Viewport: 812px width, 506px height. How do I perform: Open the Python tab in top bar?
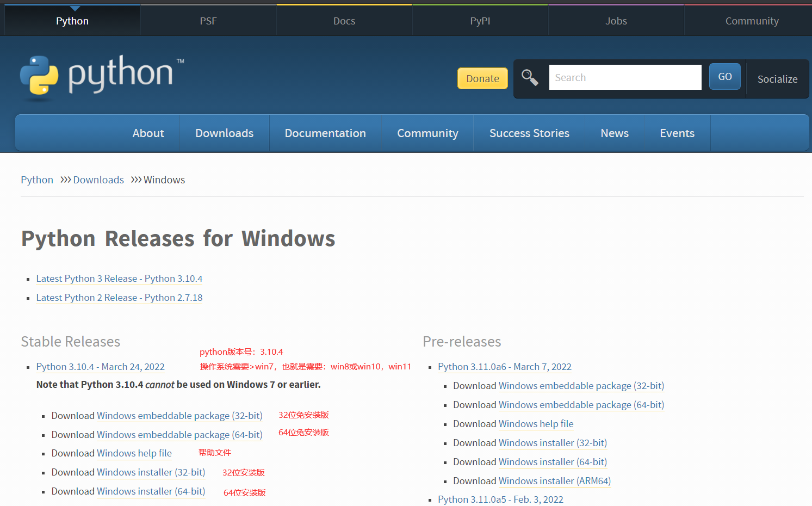pos(72,21)
